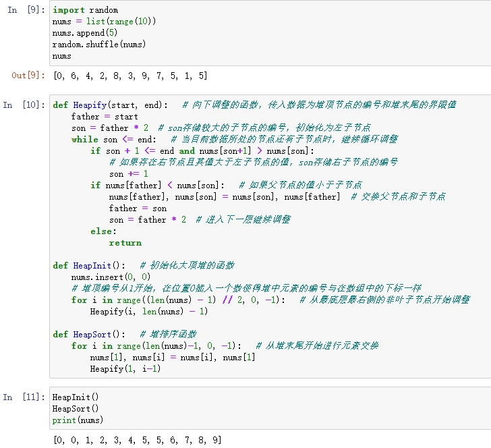Click the 'if nums[father] < nums[son]:' line

(158, 185)
